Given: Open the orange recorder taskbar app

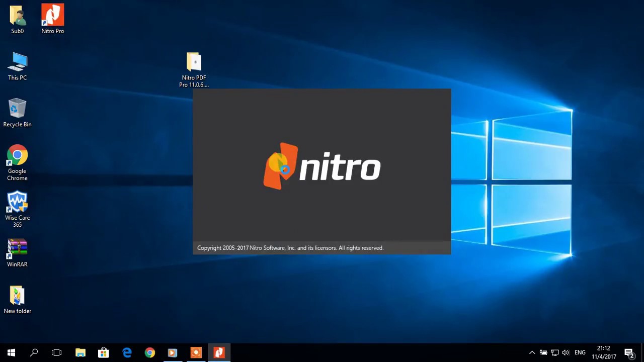Looking at the screenshot, I should (196, 352).
